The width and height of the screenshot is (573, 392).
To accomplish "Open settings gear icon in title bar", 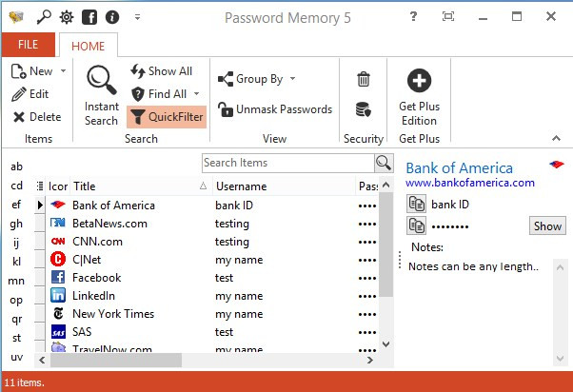I will pyautogui.click(x=67, y=17).
